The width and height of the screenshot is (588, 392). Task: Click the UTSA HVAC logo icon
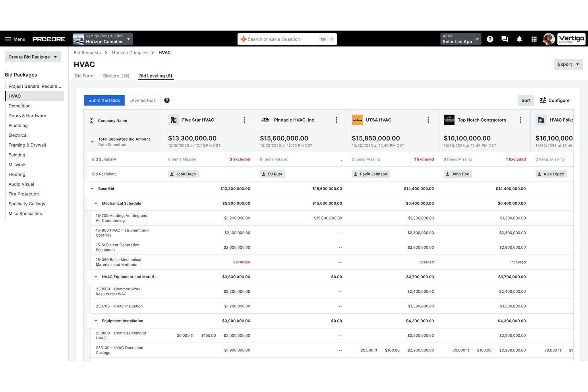pos(357,120)
